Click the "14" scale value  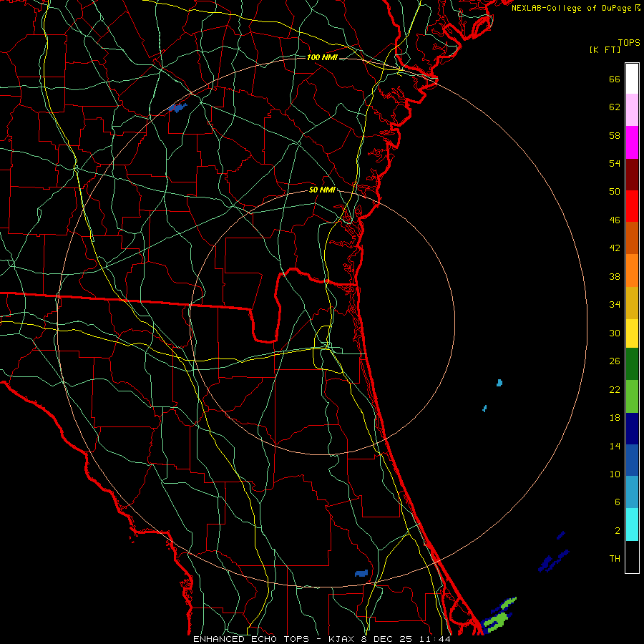615,446
